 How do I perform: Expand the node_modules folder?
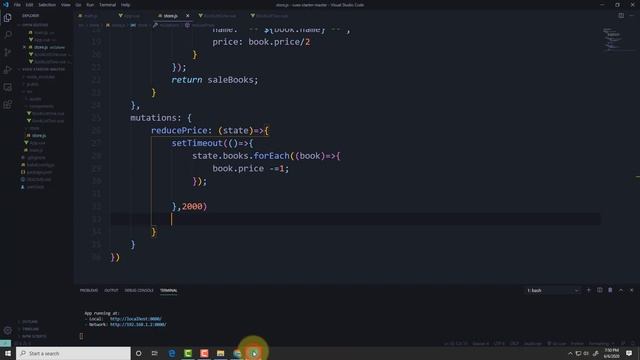click(x=40, y=77)
